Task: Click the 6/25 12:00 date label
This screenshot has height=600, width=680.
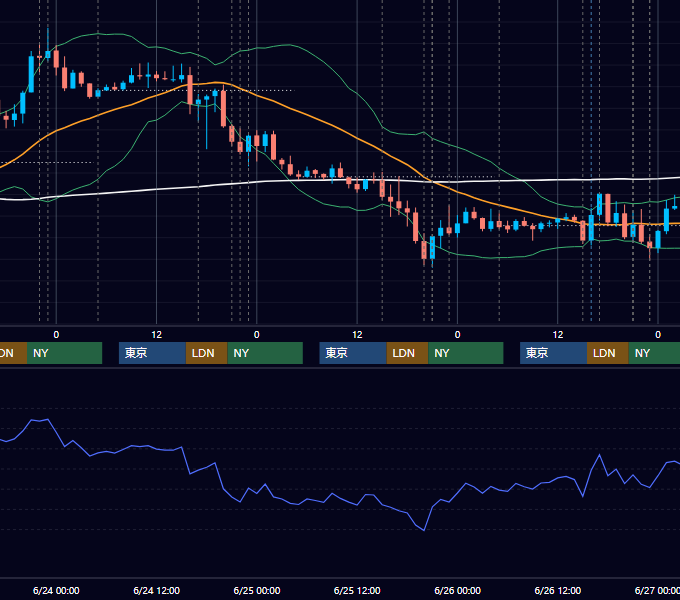Action: click(357, 590)
